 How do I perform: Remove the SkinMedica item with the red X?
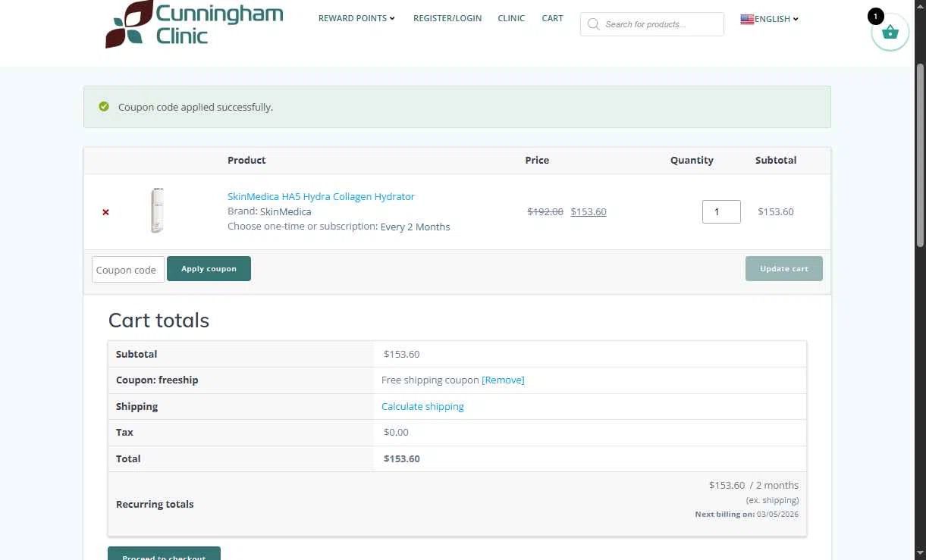[105, 212]
